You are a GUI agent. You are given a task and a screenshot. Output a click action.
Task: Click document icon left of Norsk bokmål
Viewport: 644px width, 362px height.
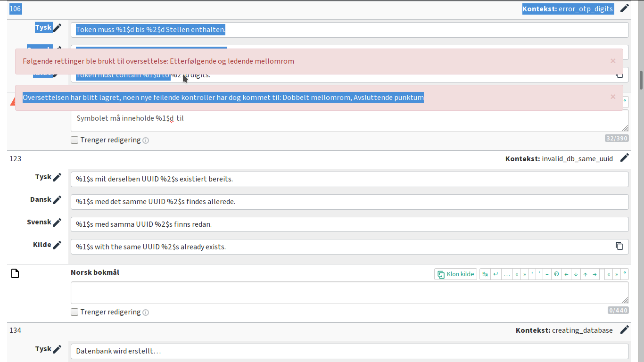(x=15, y=273)
